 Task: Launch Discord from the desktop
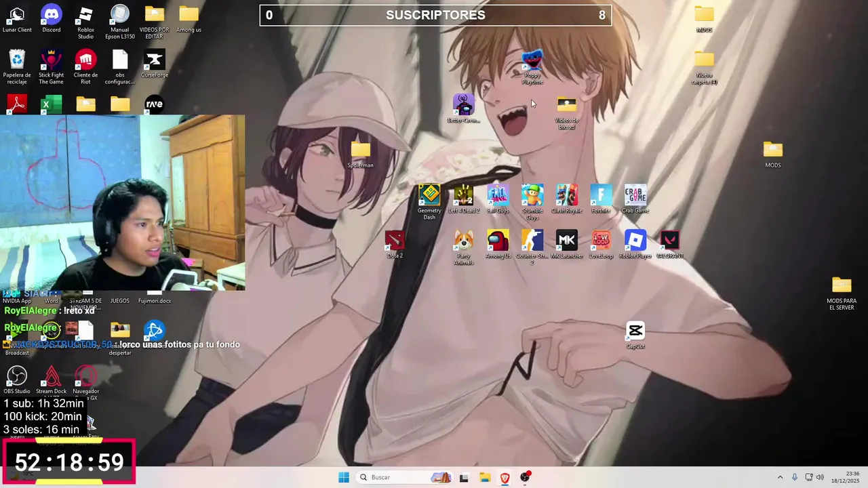52,19
